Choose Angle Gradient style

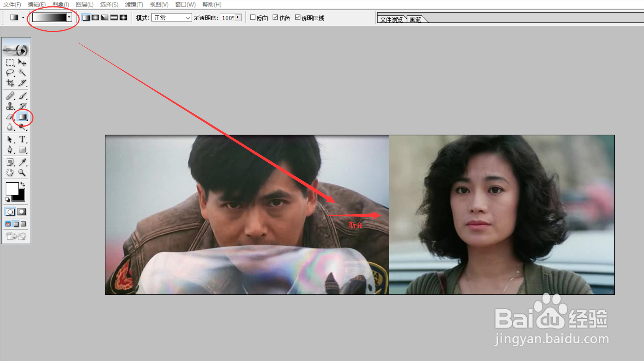coord(105,18)
